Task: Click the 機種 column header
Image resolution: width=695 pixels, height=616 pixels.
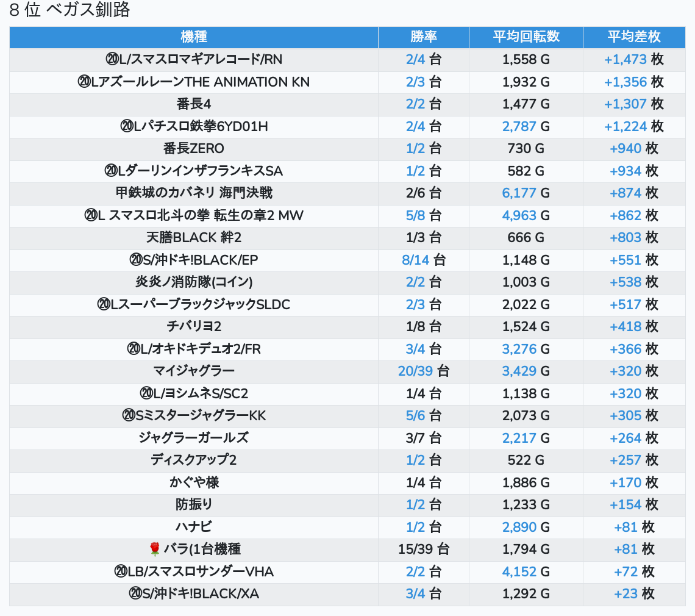Action: tap(194, 37)
